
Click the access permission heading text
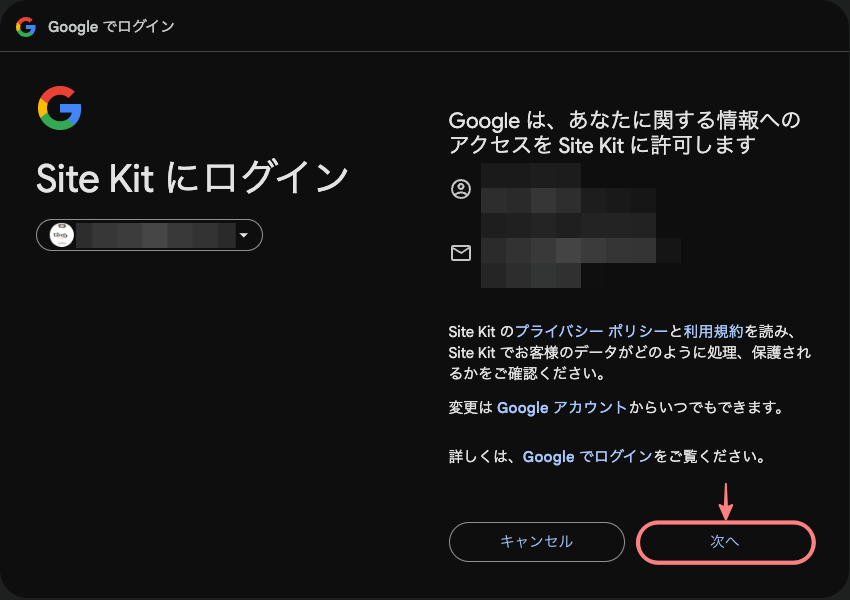[x=624, y=133]
